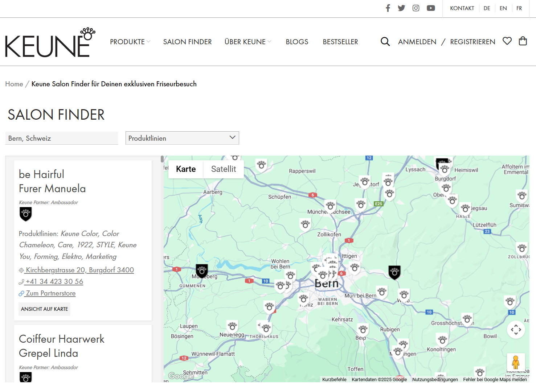Switch language to FR
The image size is (536, 392).
tap(519, 8)
